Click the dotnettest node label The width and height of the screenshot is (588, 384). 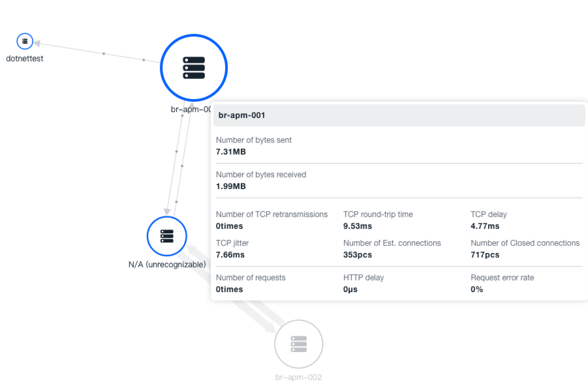25,59
